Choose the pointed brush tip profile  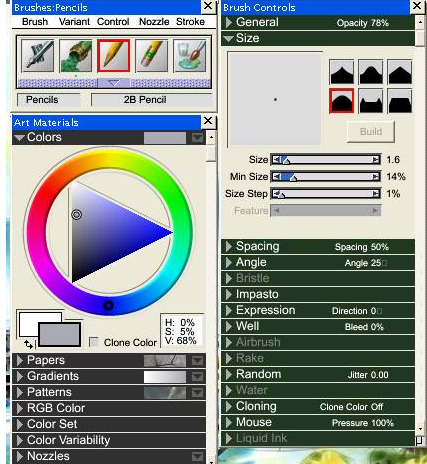coord(341,72)
